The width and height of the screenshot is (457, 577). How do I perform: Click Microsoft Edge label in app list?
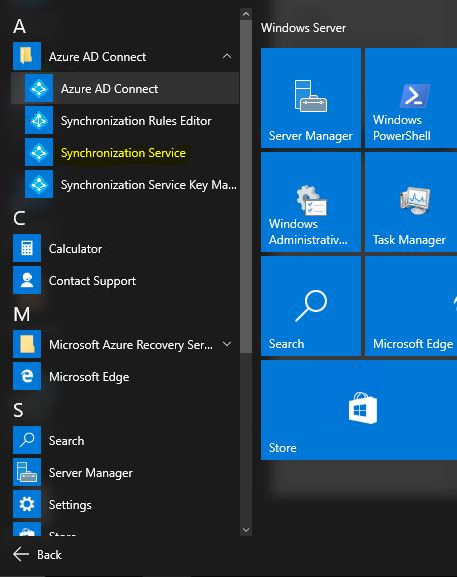coord(89,377)
